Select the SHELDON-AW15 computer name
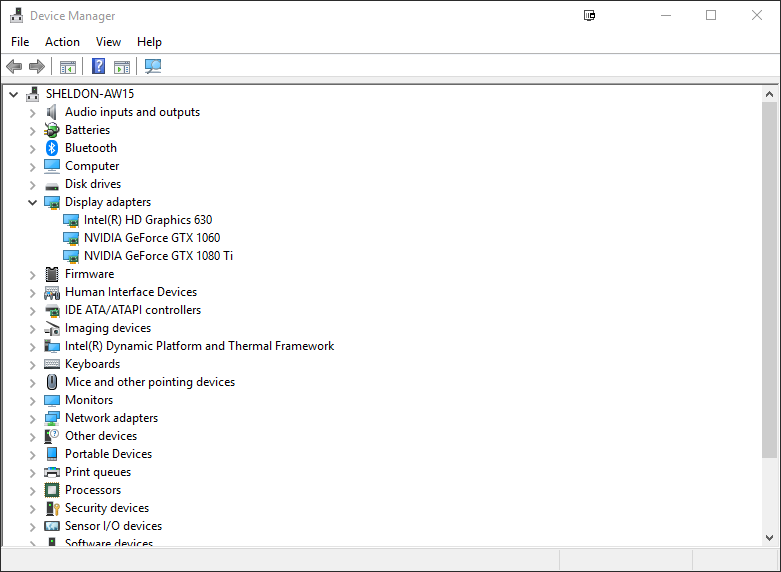 click(x=90, y=94)
